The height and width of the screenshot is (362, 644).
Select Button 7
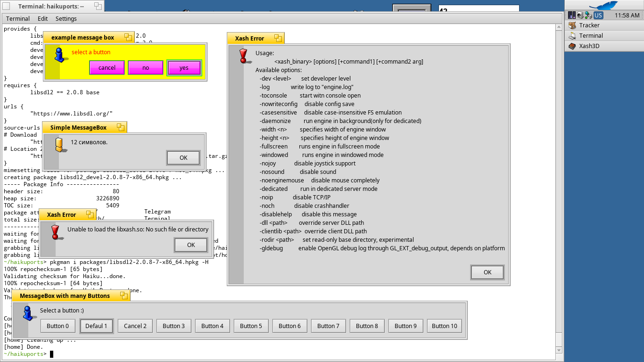pyautogui.click(x=329, y=326)
